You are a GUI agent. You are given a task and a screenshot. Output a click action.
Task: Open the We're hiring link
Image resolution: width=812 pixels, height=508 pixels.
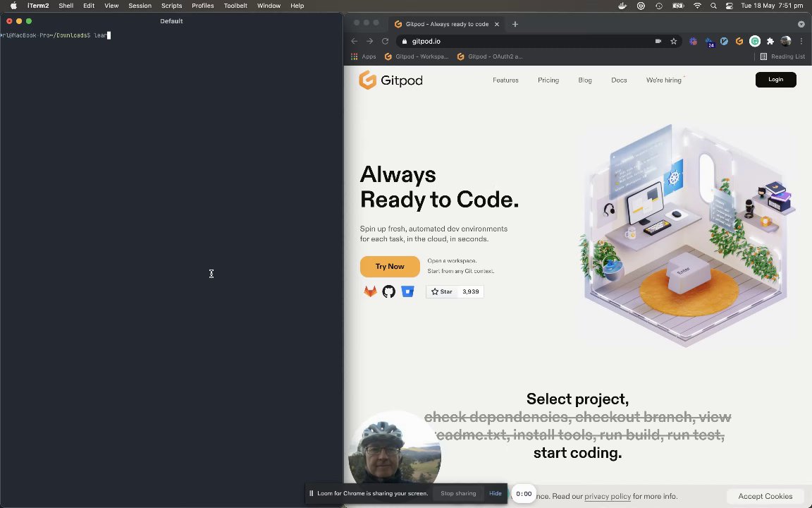pos(664,80)
